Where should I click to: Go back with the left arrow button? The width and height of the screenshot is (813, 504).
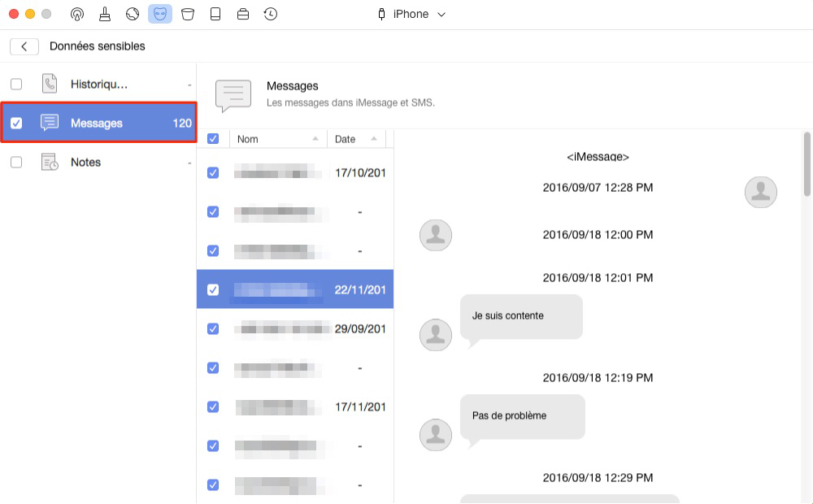24,46
